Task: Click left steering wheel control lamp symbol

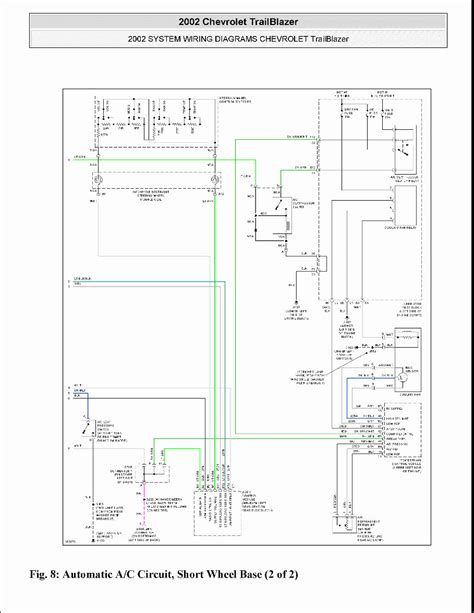Action: (98, 181)
